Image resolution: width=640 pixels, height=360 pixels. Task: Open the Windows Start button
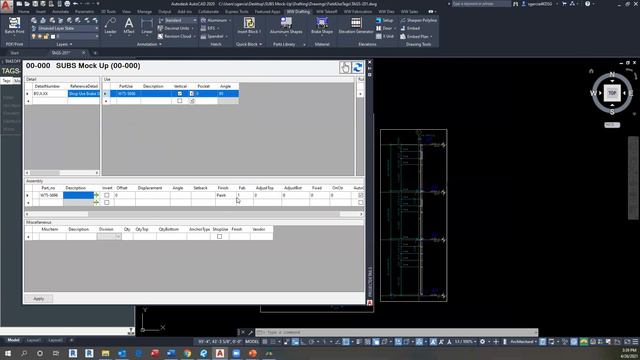pyautogui.click(x=7, y=353)
